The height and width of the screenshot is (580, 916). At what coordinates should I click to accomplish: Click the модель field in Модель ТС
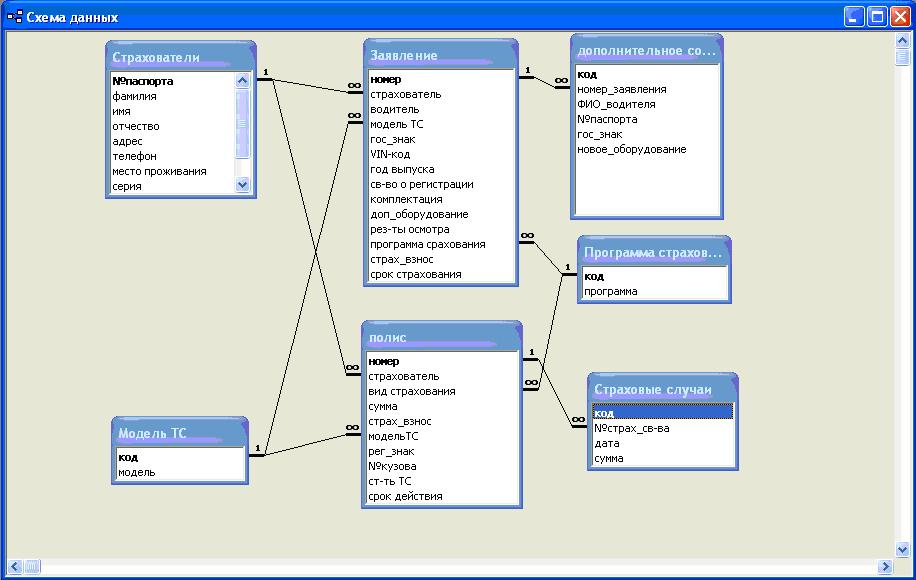pos(137,472)
